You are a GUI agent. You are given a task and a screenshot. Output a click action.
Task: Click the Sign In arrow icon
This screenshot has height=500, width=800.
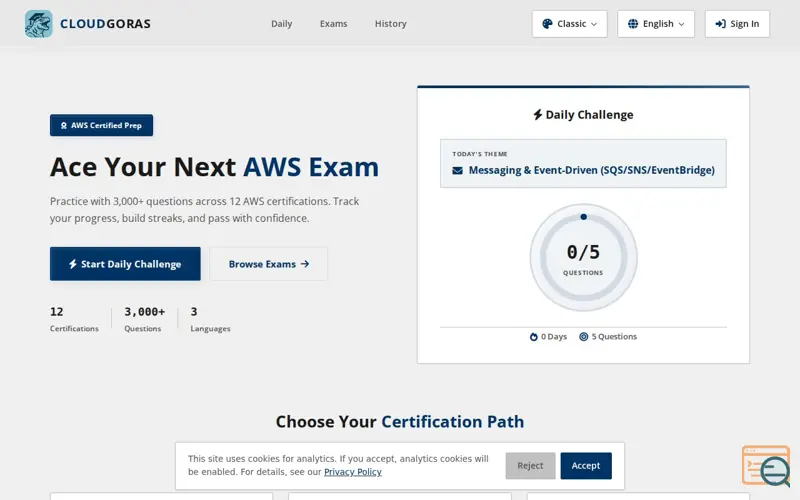click(720, 23)
